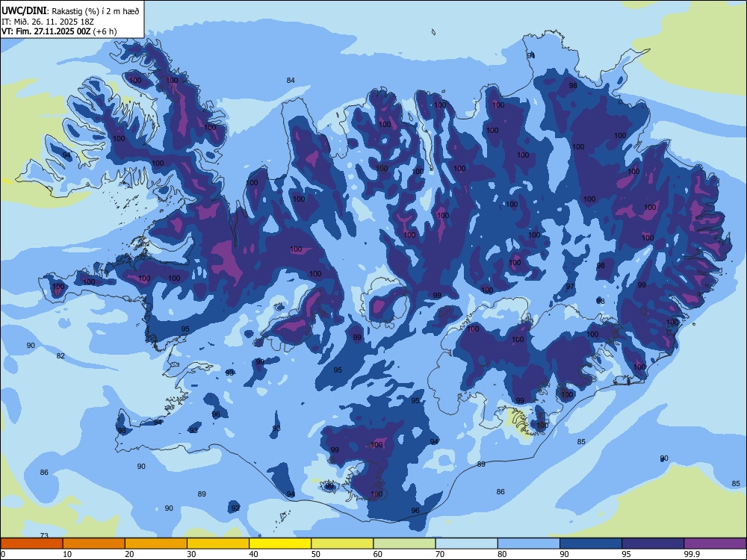Click the pale blue 70–80 legend swatch

pos(467,544)
